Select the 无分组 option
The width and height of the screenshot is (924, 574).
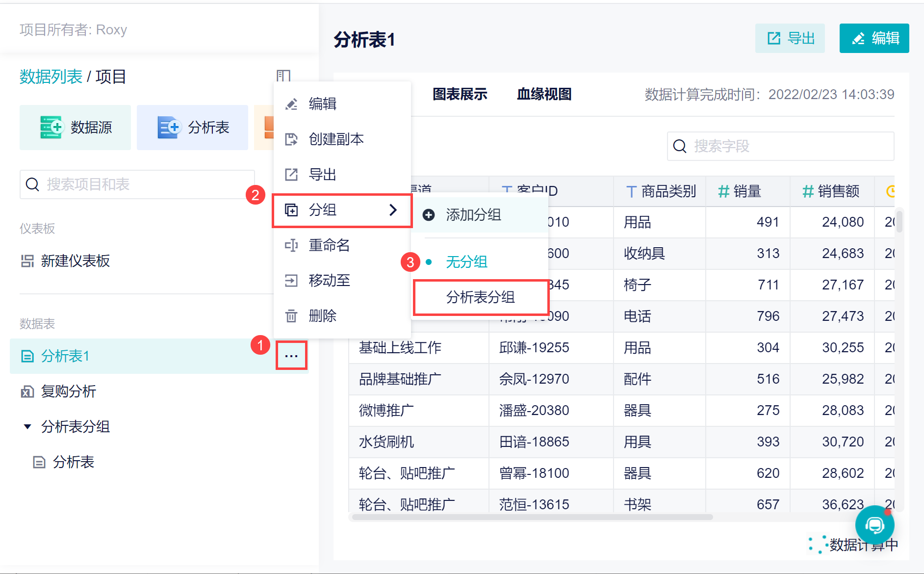tap(466, 262)
